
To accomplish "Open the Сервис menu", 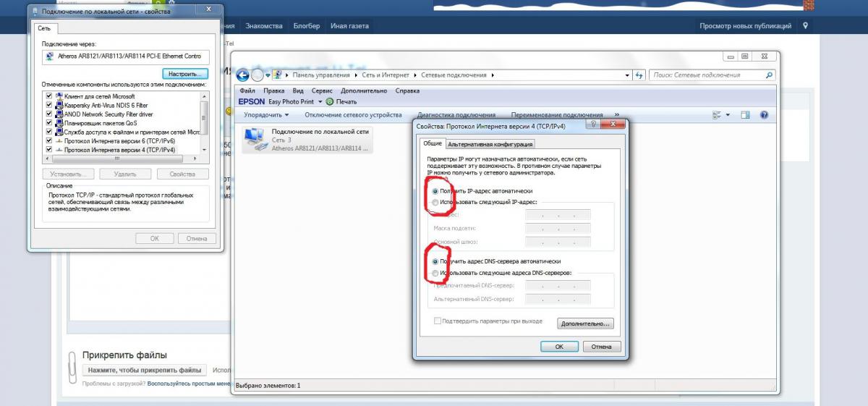I will [x=322, y=91].
